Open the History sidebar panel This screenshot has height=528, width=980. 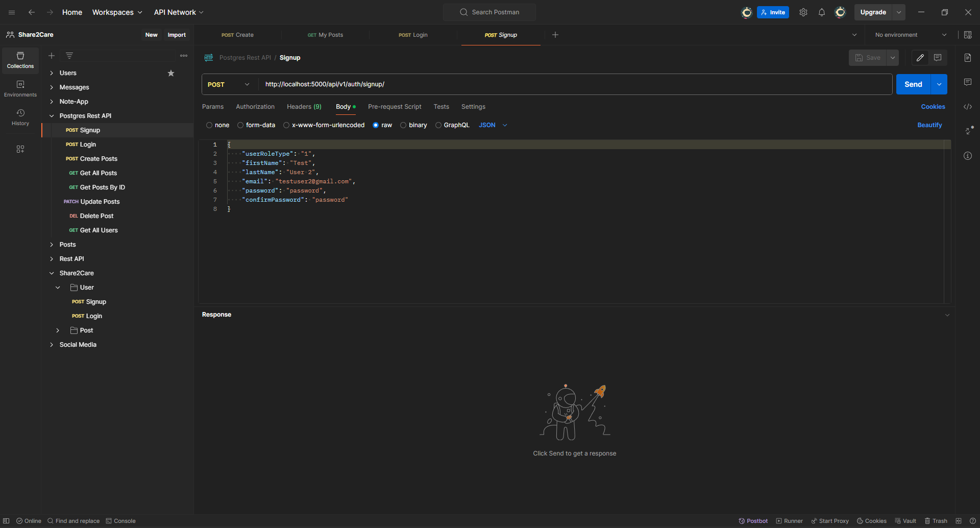click(20, 117)
